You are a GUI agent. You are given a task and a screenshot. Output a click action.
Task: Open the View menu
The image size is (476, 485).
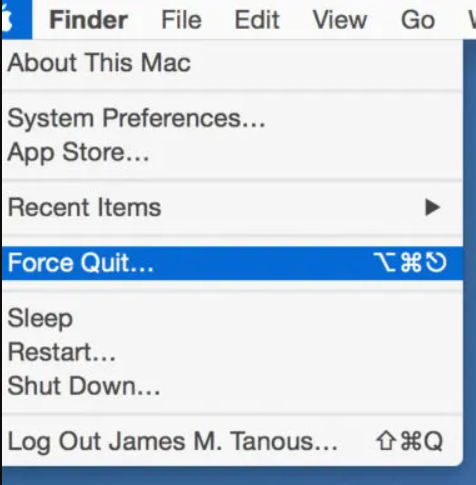pyautogui.click(x=340, y=20)
